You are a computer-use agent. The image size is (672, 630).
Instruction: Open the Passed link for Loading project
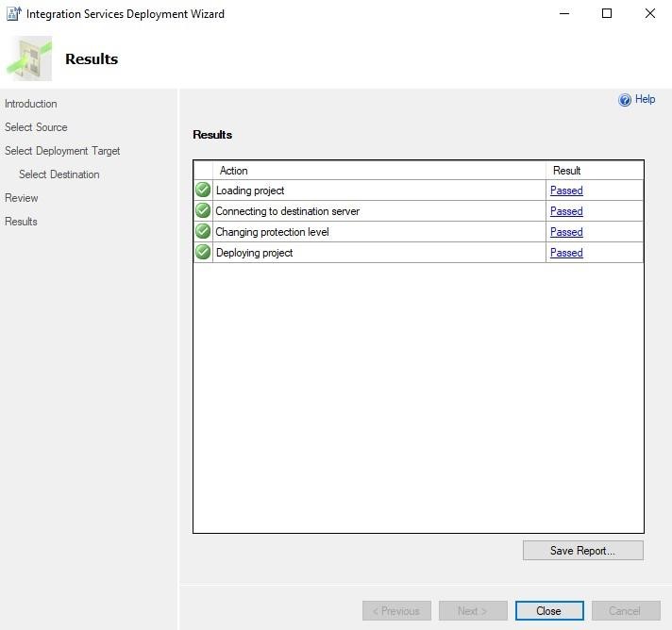pos(566,191)
